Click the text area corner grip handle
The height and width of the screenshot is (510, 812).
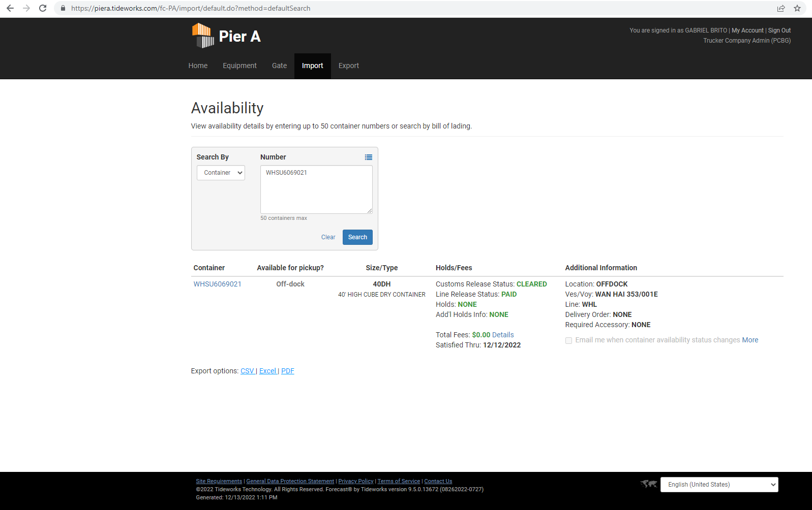coord(370,211)
